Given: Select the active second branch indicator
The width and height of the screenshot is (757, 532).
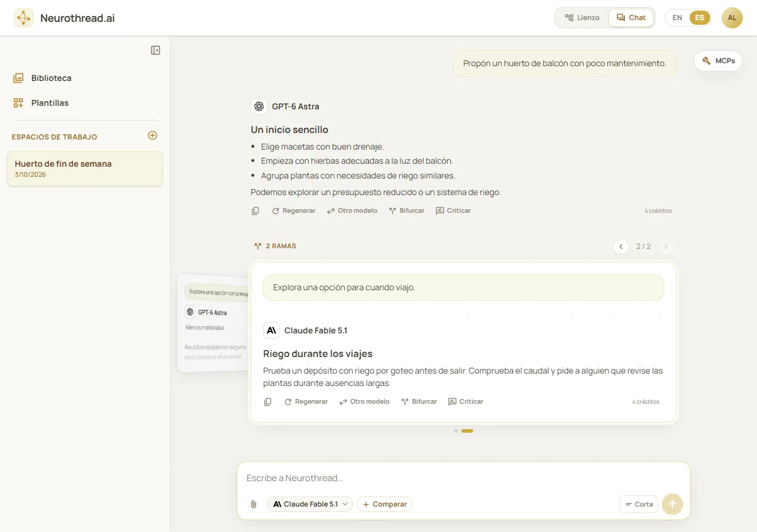Looking at the screenshot, I should pos(467,431).
